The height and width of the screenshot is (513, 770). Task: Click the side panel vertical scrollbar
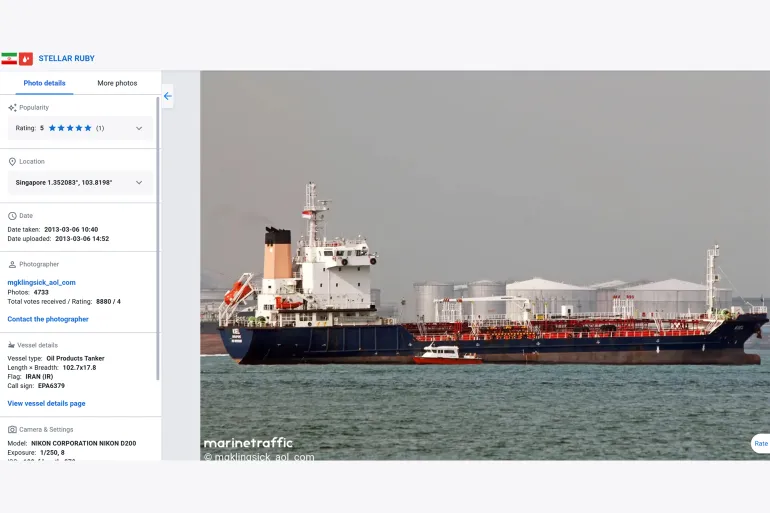[158, 240]
